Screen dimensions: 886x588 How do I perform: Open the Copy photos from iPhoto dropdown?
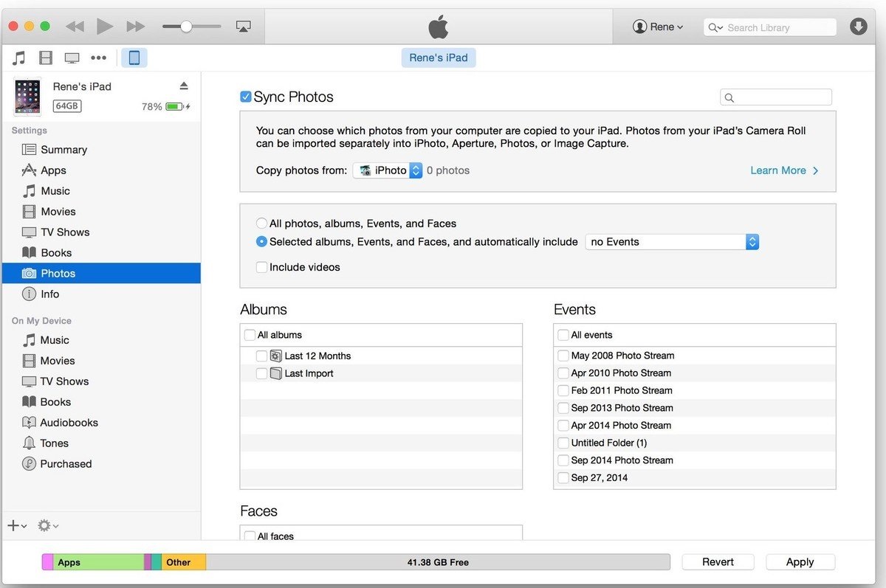coord(388,170)
